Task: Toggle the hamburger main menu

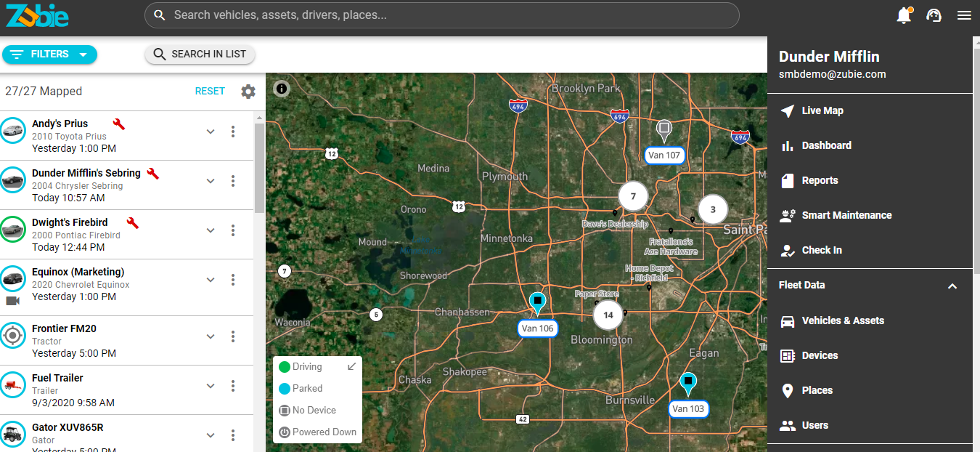Action: pyautogui.click(x=964, y=15)
